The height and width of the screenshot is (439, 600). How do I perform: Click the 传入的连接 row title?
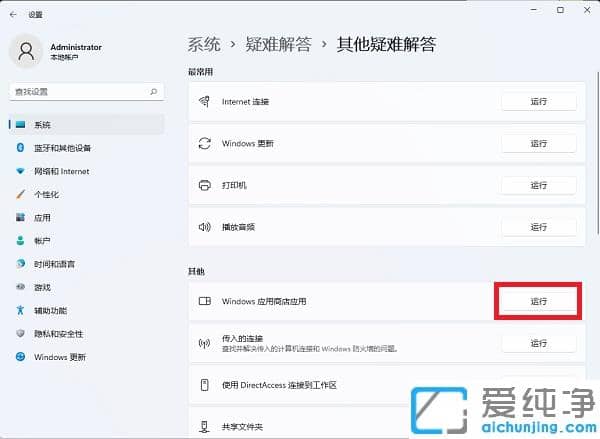pos(242,338)
